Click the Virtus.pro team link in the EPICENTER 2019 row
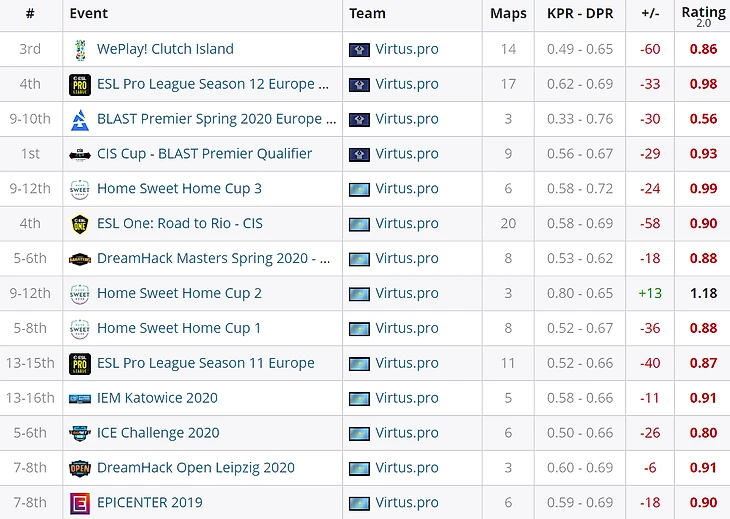Viewport: 730px width, 519px height. coord(406,503)
